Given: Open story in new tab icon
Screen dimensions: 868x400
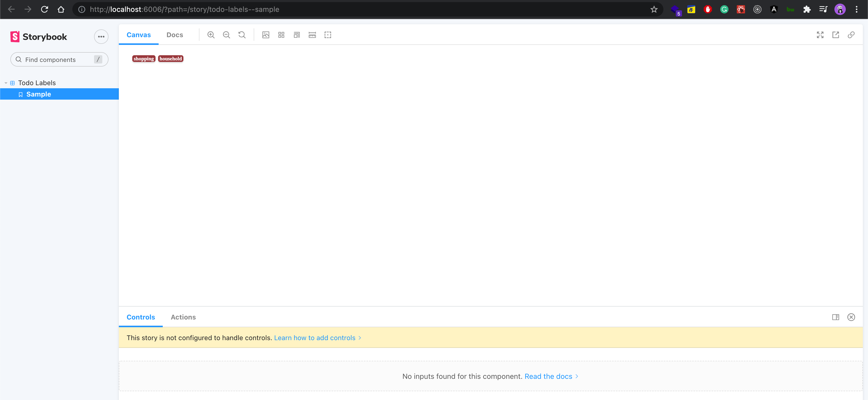Looking at the screenshot, I should [836, 35].
